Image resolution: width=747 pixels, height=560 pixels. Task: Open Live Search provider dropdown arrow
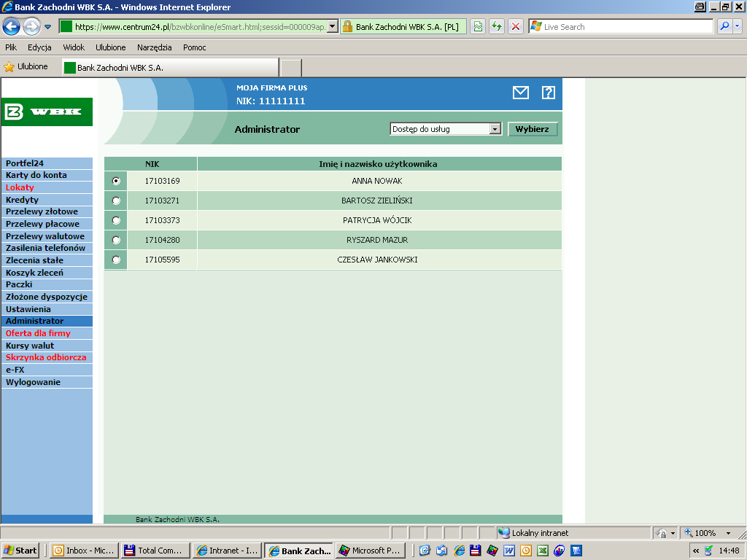[737, 27]
